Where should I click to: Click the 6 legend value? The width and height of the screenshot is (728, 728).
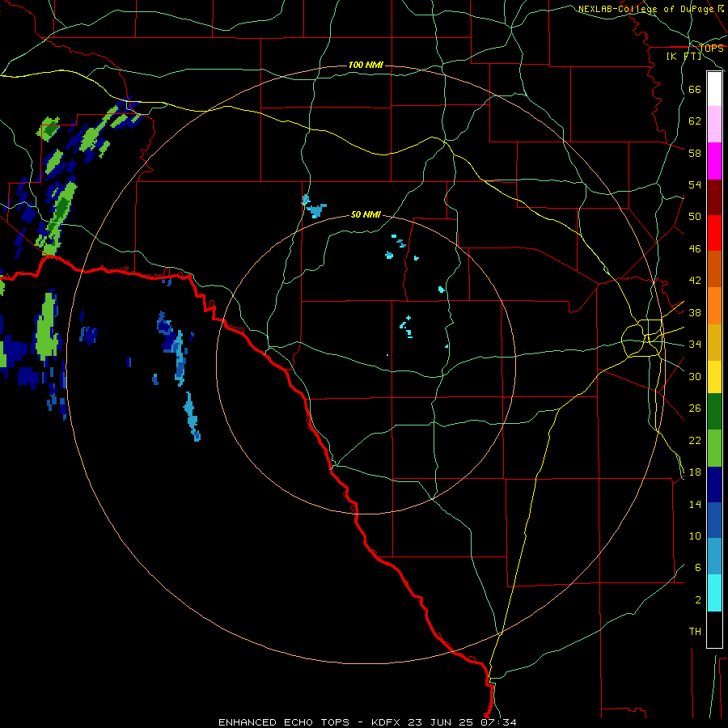click(698, 568)
